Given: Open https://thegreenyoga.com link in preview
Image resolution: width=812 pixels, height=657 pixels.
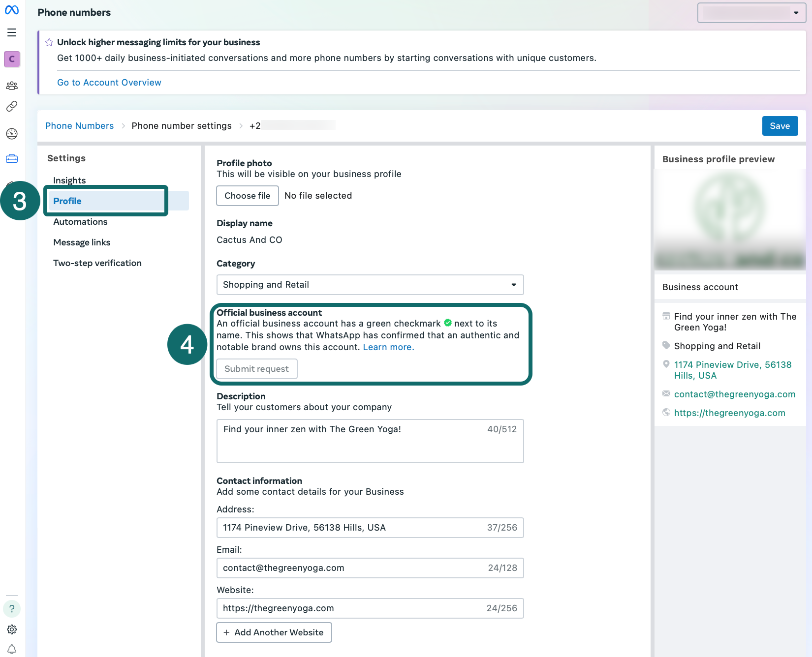Looking at the screenshot, I should click(x=730, y=413).
